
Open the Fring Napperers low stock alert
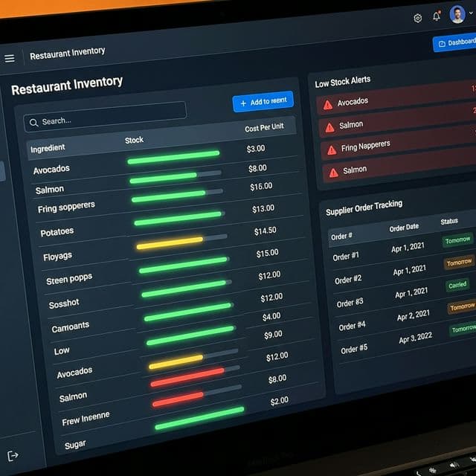[x=399, y=144]
